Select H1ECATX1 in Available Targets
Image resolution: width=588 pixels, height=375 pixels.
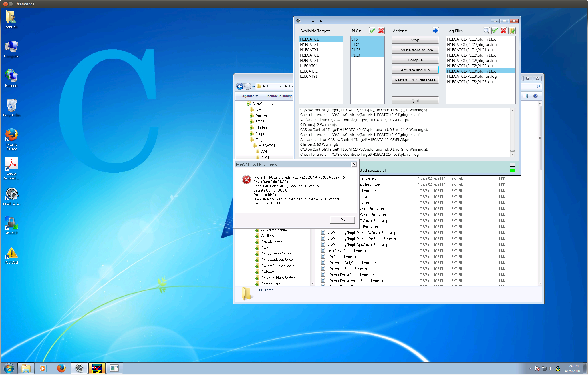tap(321, 45)
